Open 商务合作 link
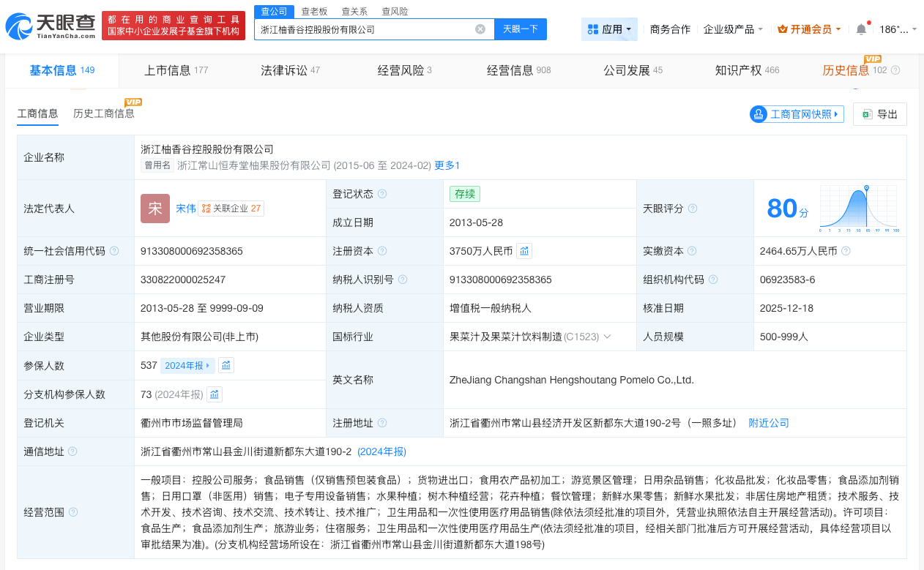Viewport: 924px width, 570px height. click(x=670, y=29)
